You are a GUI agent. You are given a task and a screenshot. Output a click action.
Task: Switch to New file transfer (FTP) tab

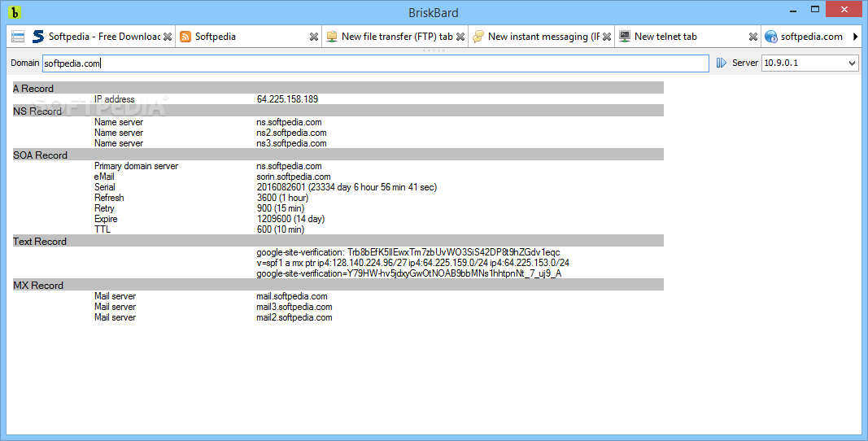pyautogui.click(x=397, y=37)
